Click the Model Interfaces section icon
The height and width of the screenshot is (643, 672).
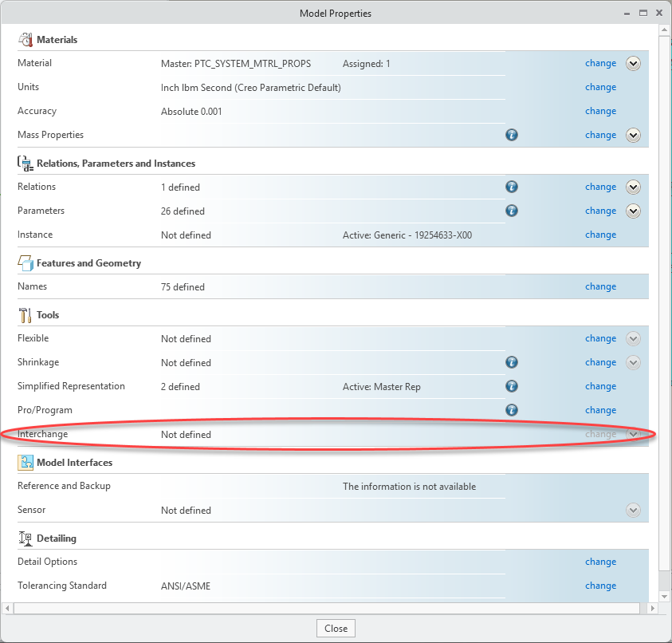26,462
